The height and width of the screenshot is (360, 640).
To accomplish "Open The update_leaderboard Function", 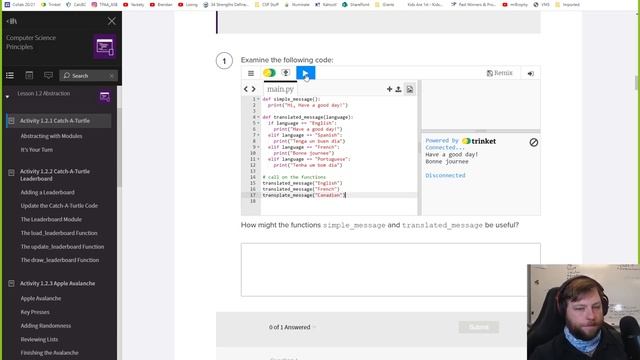I will (62, 247).
